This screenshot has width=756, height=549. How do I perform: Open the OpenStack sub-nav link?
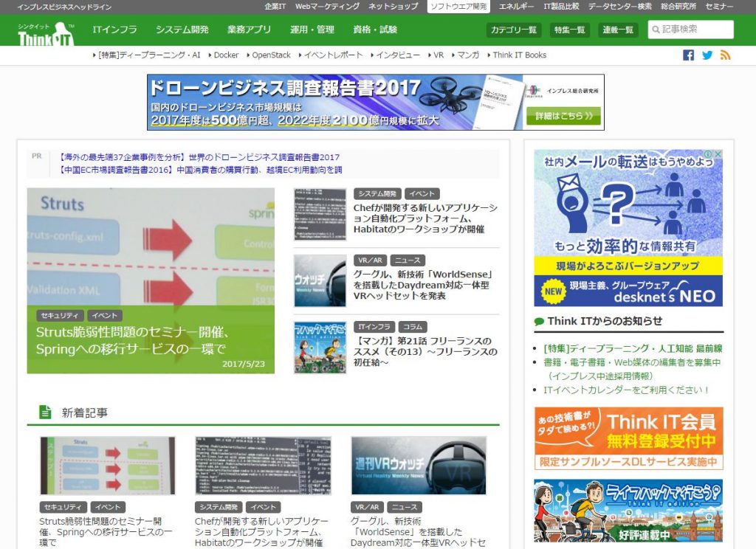(271, 55)
